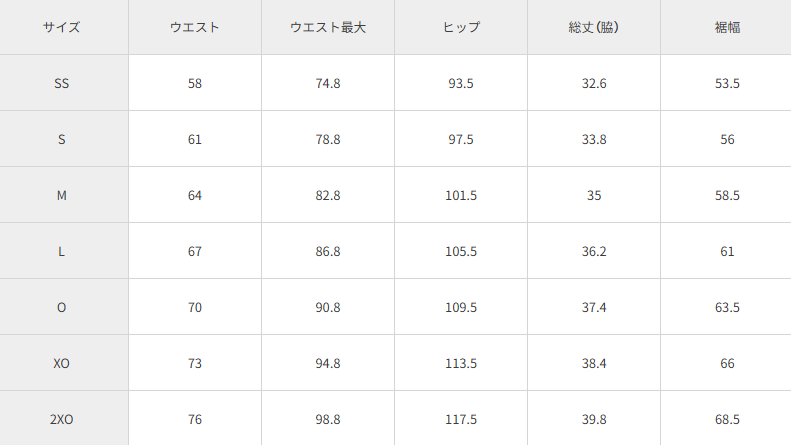791x445 pixels.
Task: Select the ウエスト column header
Action: [x=194, y=27]
